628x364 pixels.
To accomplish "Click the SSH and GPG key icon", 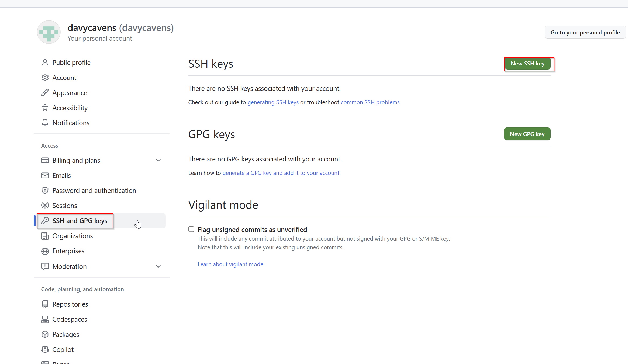I will click(x=45, y=221).
